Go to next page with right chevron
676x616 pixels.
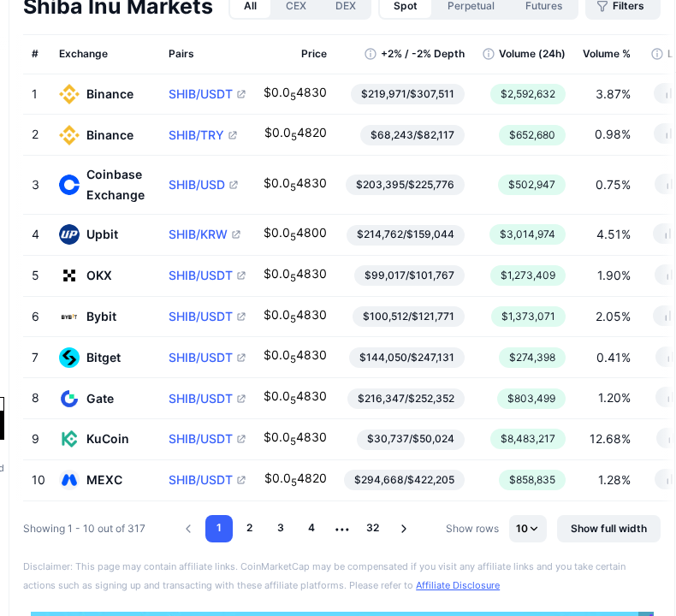(404, 529)
